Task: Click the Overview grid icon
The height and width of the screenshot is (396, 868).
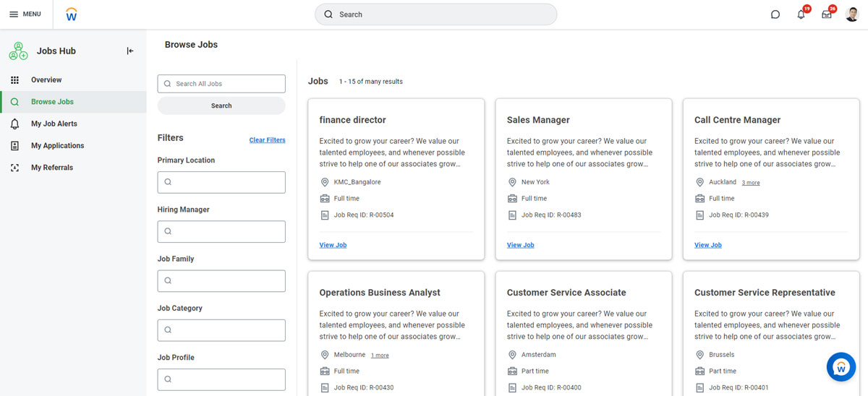Action: pos(14,80)
